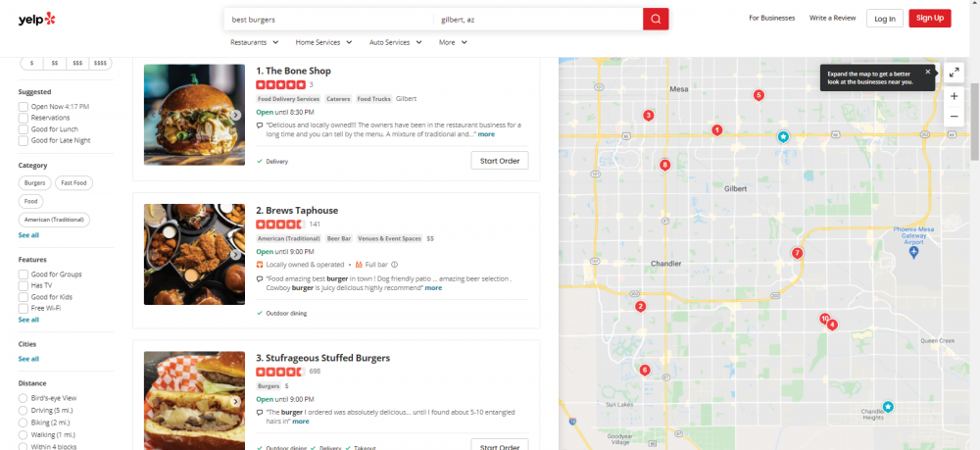980x450 pixels.
Task: Click the red search magnifier button
Action: [x=656, y=19]
